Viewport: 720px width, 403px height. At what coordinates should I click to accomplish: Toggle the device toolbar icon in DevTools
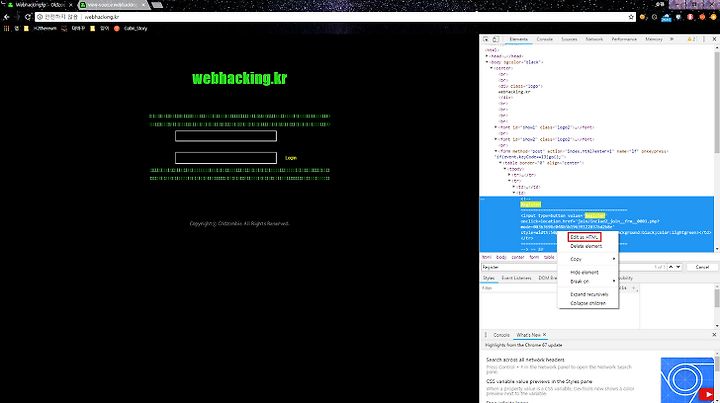495,39
